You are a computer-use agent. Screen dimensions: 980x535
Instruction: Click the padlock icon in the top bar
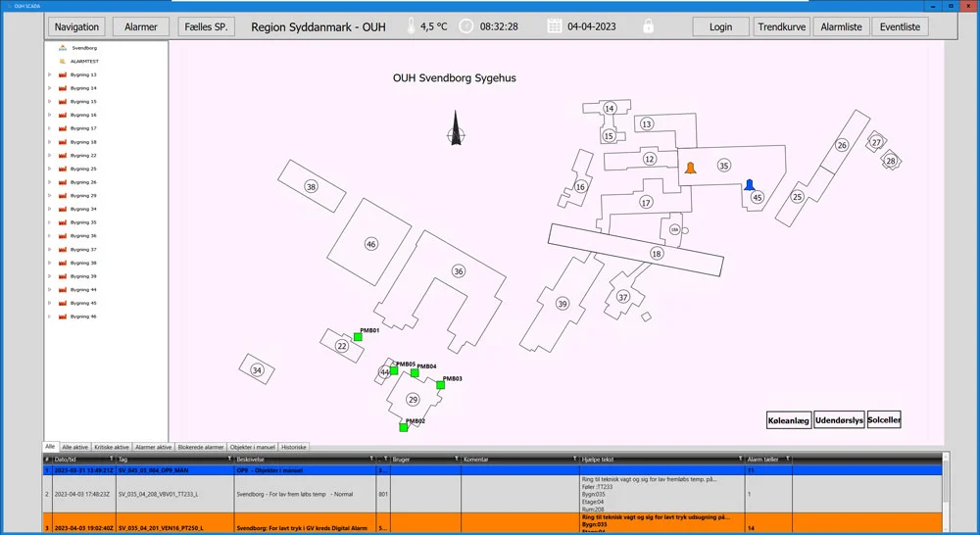pyautogui.click(x=648, y=26)
